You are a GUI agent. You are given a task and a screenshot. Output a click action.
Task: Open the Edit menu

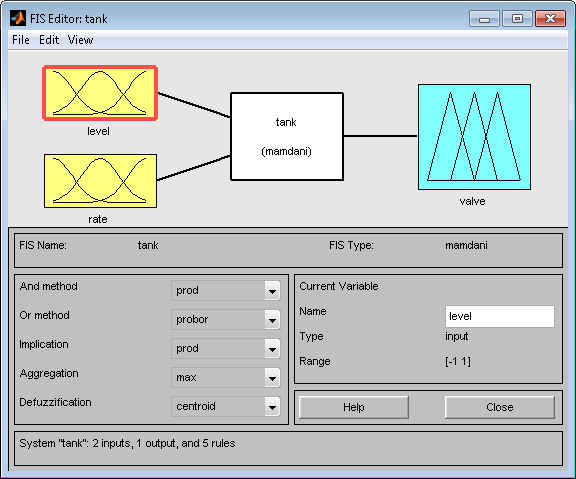(49, 40)
